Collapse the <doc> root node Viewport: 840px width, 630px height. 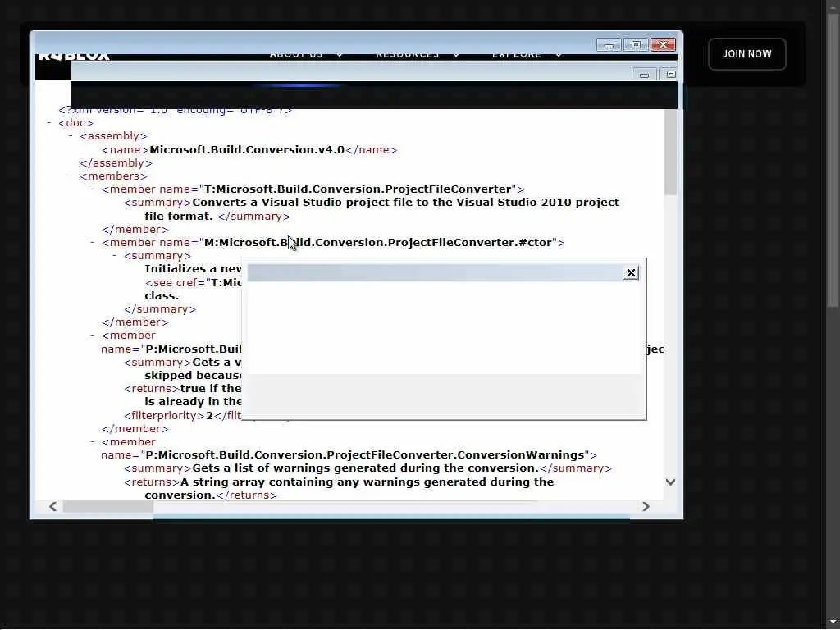pyautogui.click(x=48, y=123)
